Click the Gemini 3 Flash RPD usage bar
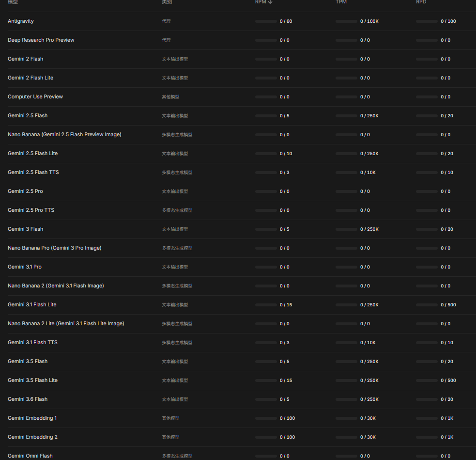The image size is (476, 460). tap(427, 229)
